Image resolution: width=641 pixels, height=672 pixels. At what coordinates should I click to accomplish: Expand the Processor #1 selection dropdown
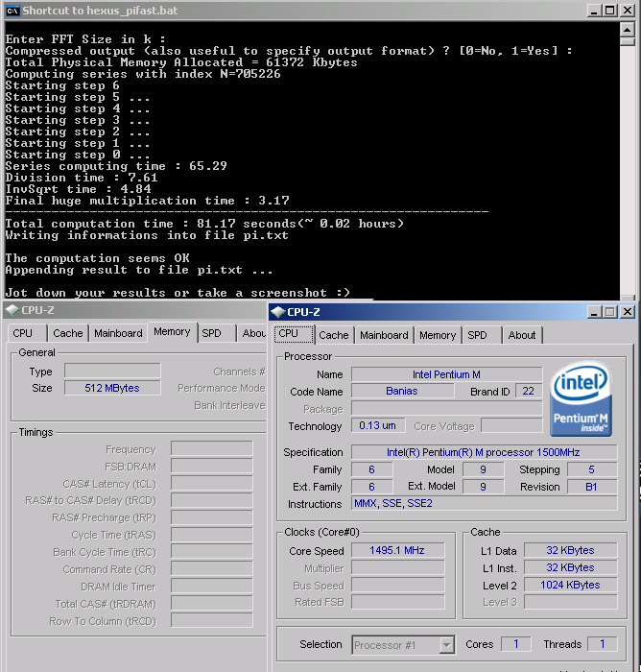point(446,644)
